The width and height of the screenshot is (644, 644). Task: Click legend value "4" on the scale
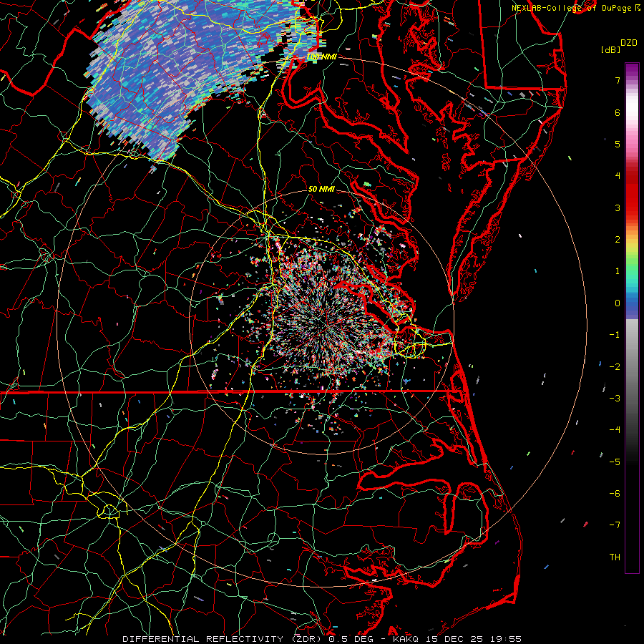click(x=617, y=176)
